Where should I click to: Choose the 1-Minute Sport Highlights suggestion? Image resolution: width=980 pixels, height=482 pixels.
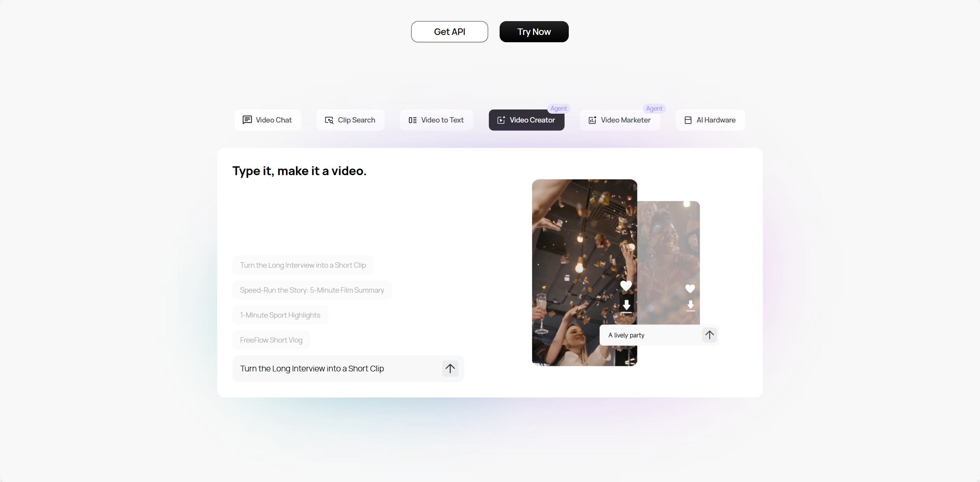280,315
